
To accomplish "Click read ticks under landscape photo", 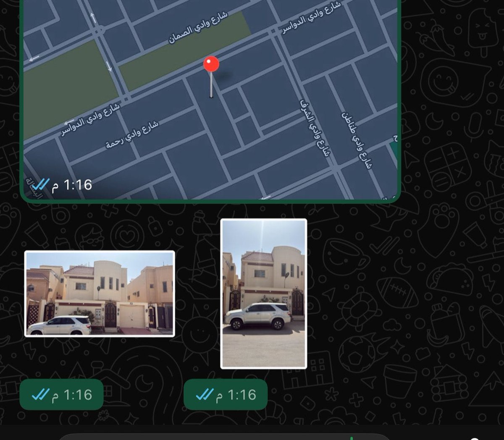I will [41, 395].
